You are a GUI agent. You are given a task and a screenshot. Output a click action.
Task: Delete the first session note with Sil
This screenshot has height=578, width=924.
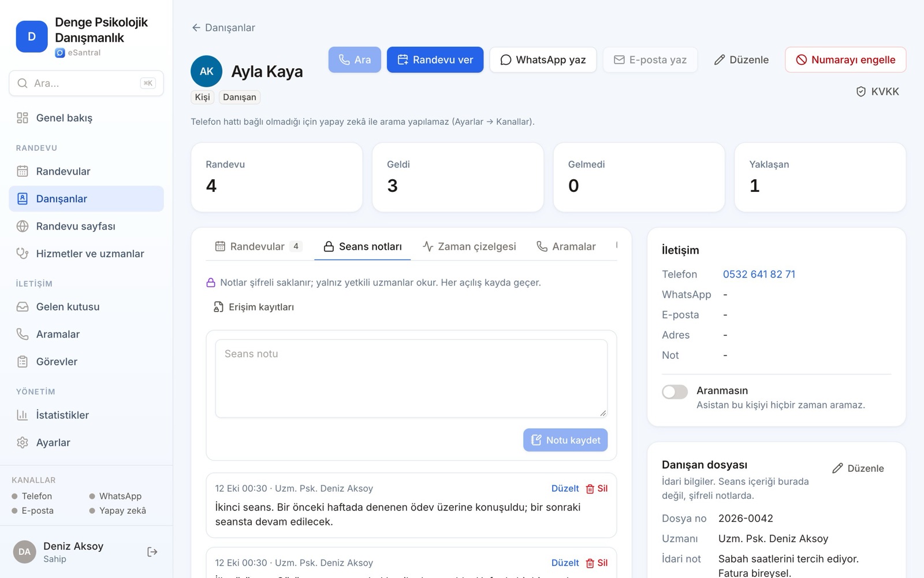(597, 488)
